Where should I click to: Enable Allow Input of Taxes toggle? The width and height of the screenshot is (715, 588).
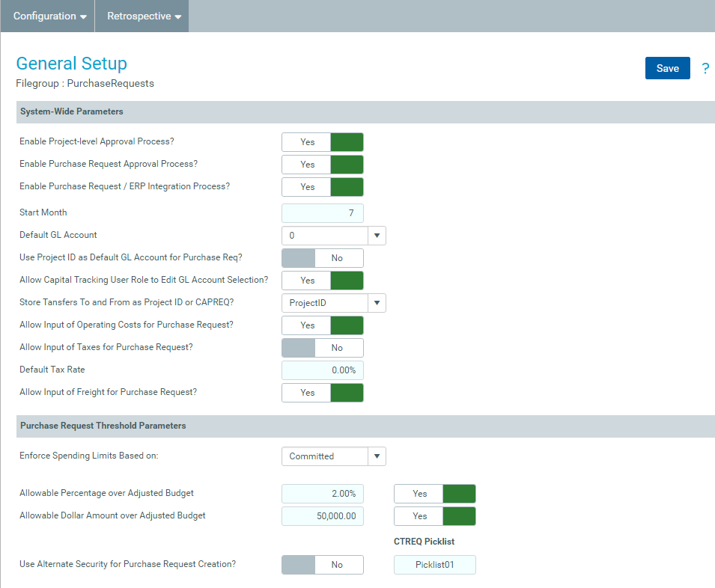tap(323, 348)
